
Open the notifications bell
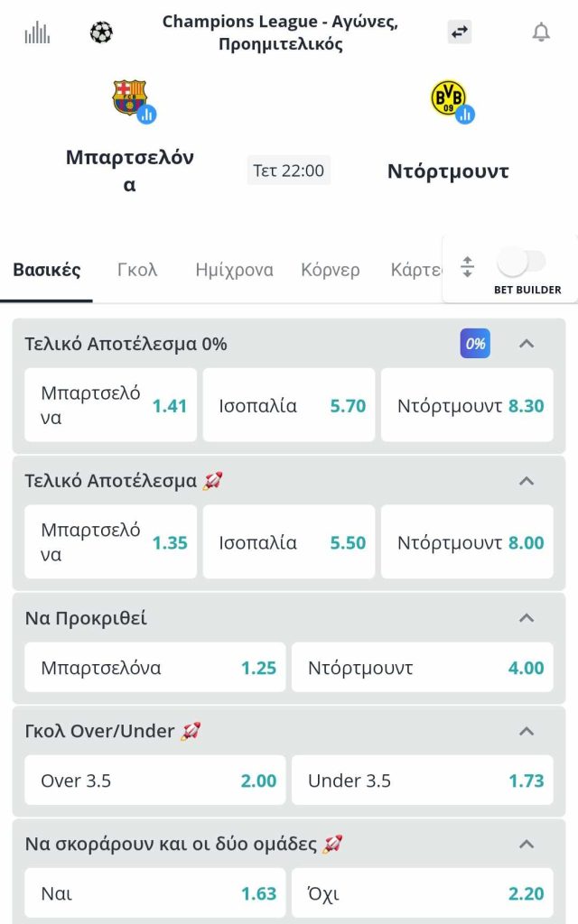point(541,32)
